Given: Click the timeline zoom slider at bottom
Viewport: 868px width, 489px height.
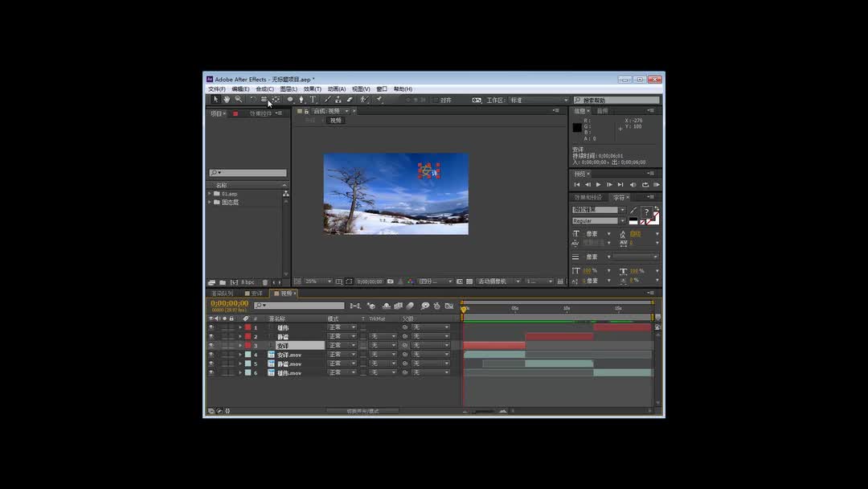Looking at the screenshot, I should [x=485, y=411].
